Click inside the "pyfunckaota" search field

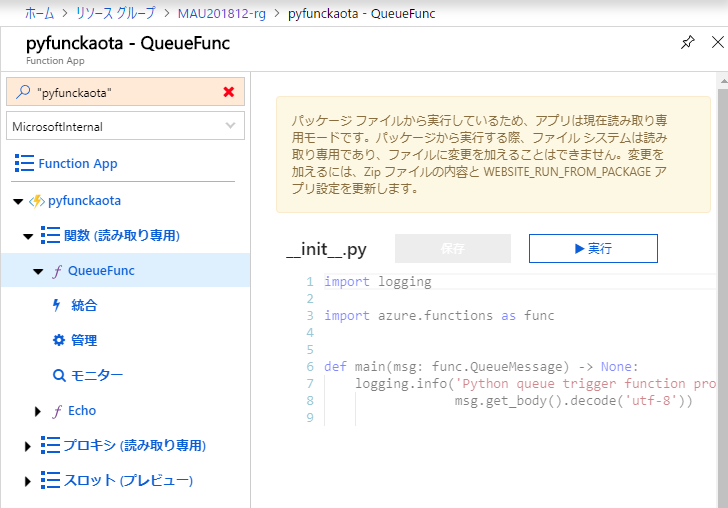tap(125, 92)
